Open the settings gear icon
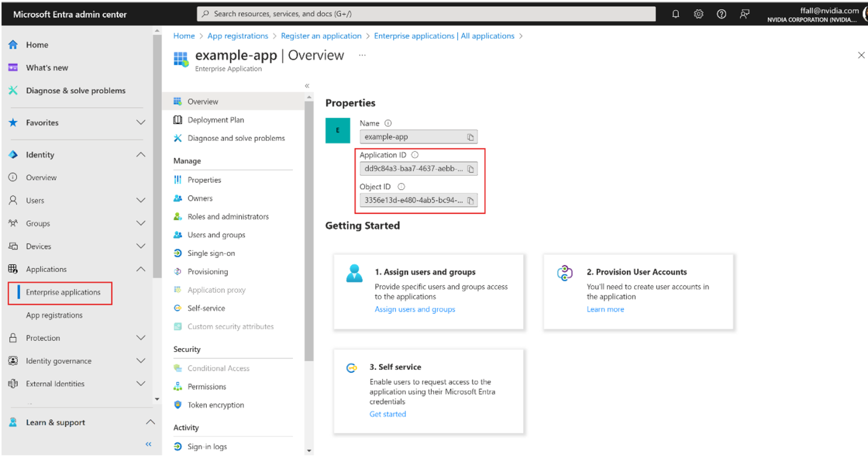Viewport: 868px width, 465px height. 699,14
